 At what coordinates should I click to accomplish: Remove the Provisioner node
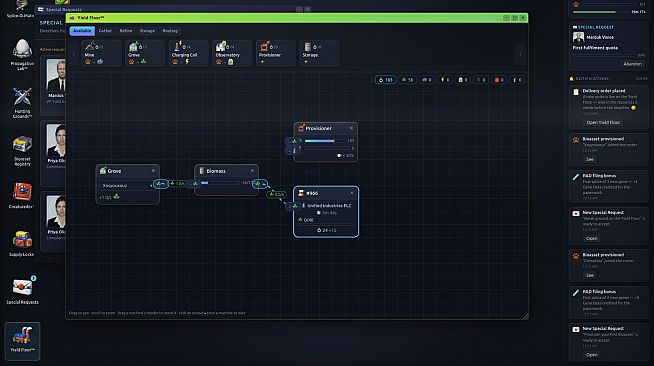coord(351,128)
